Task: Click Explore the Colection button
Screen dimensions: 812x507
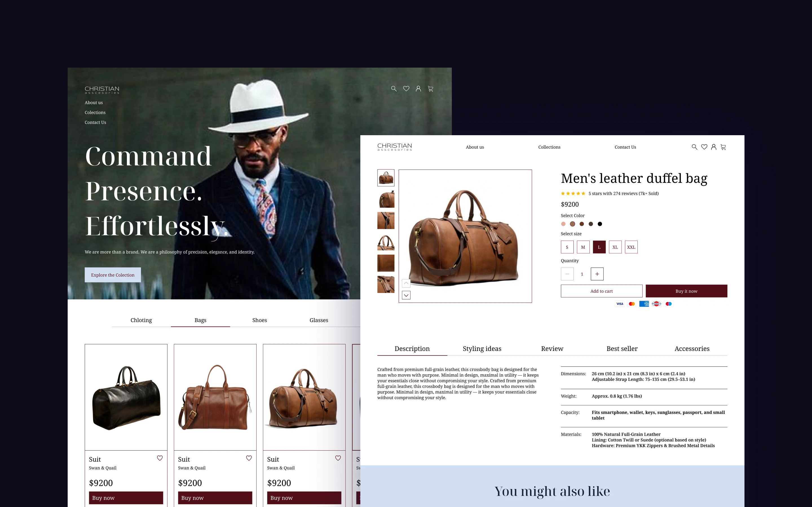Action: point(113,275)
